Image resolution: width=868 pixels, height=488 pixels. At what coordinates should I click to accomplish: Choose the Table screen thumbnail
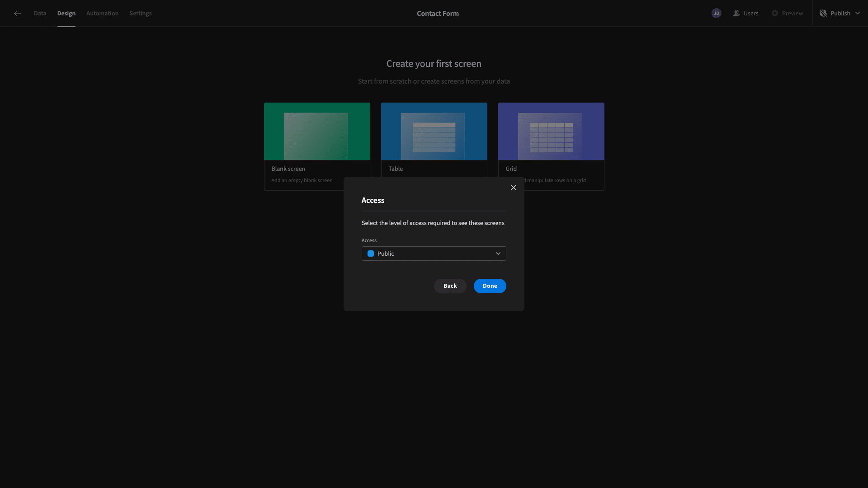tap(434, 131)
